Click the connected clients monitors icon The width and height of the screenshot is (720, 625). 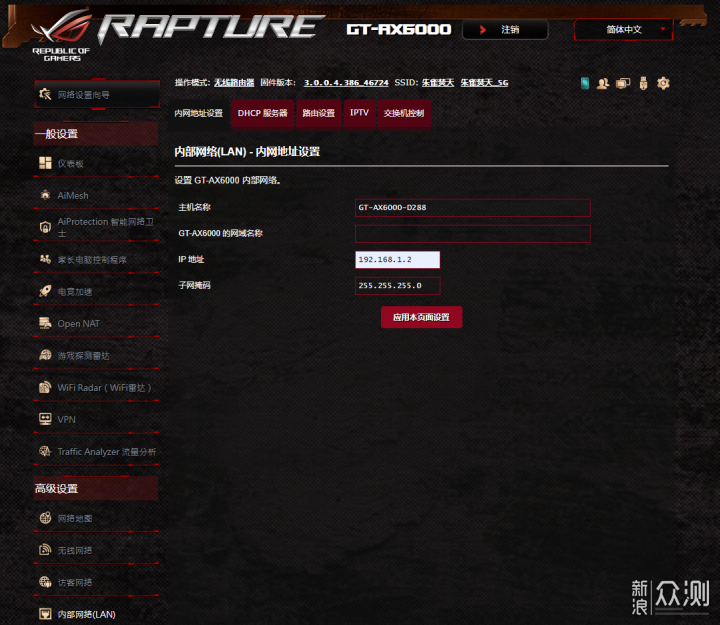(x=623, y=83)
